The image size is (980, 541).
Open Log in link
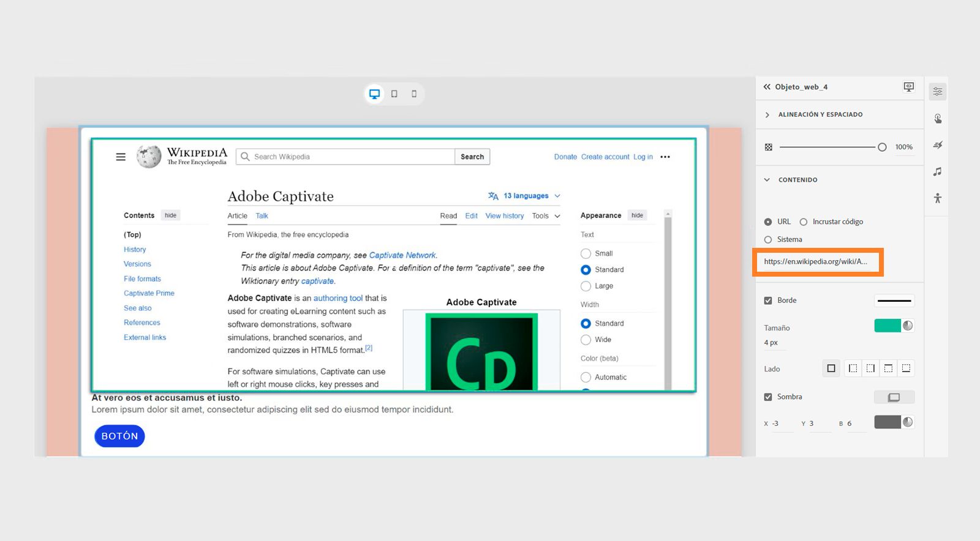[643, 157]
